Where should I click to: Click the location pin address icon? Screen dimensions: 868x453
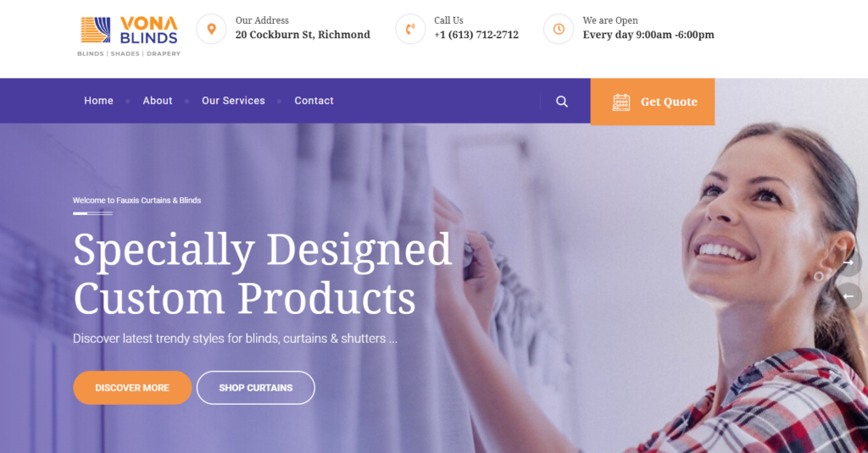tap(211, 29)
